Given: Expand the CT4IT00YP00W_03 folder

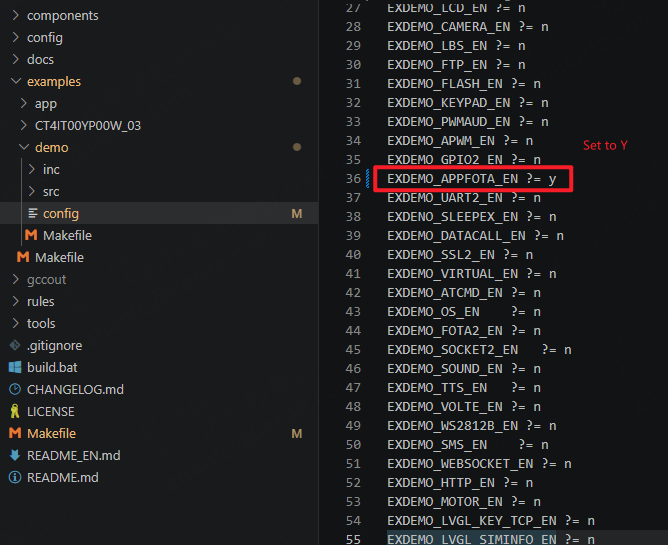Looking at the screenshot, I should tap(24, 125).
